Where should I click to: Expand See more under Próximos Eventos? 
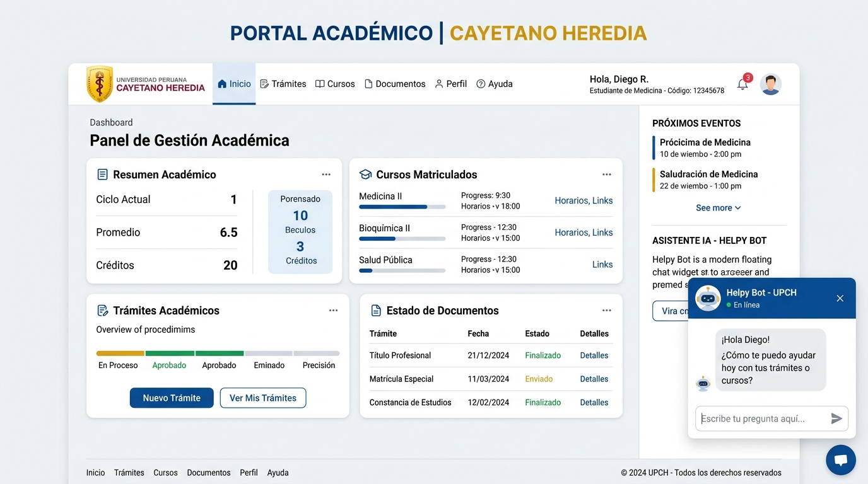(718, 208)
